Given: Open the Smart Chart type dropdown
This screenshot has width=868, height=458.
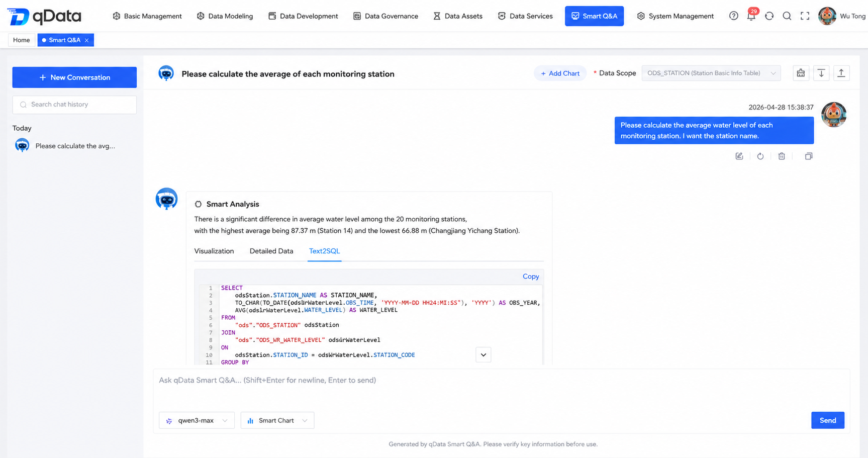Looking at the screenshot, I should (x=277, y=420).
